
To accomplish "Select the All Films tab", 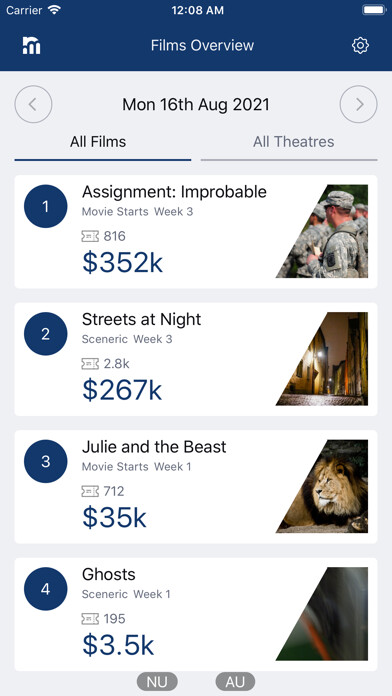I will point(98,142).
